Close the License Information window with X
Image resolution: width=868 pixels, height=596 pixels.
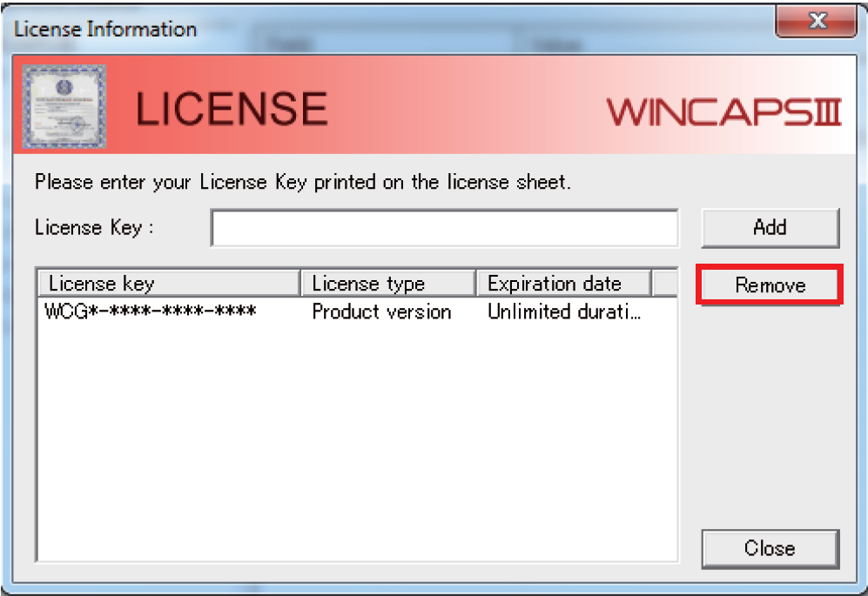pyautogui.click(x=817, y=23)
